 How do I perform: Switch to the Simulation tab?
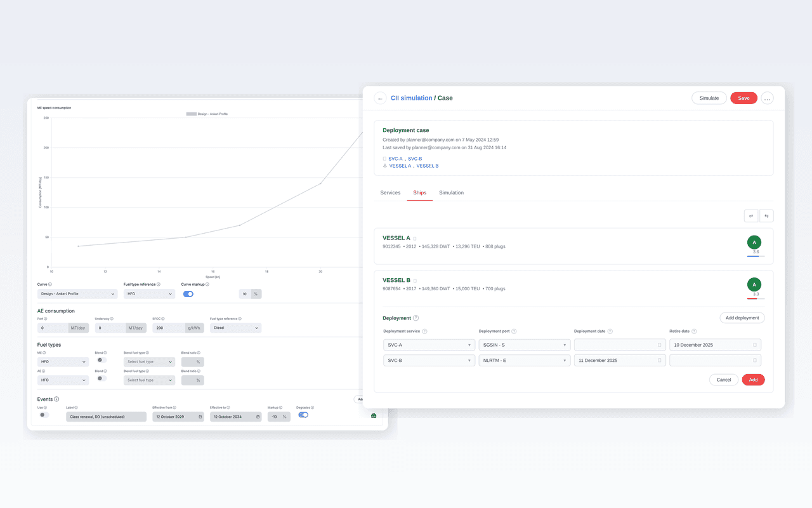451,192
